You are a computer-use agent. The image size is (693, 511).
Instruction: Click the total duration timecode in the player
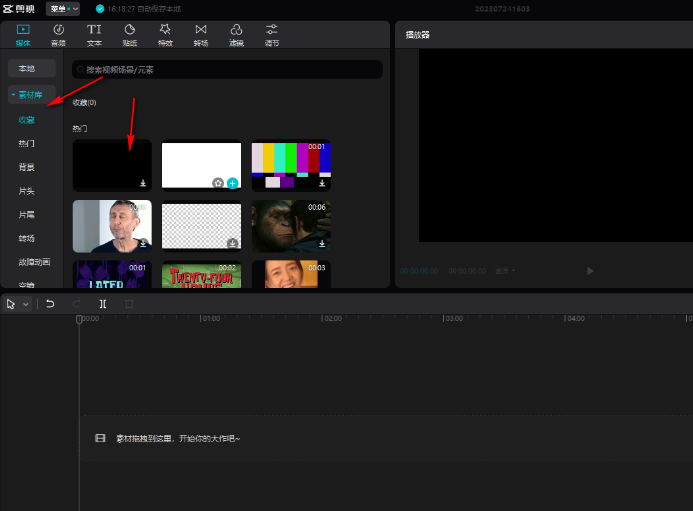467,271
